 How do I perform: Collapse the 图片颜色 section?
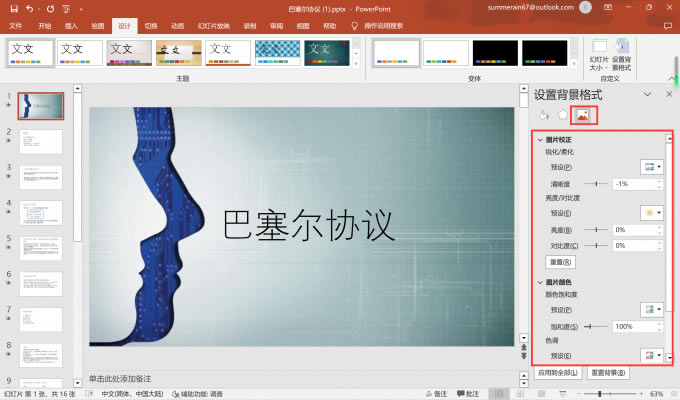540,282
